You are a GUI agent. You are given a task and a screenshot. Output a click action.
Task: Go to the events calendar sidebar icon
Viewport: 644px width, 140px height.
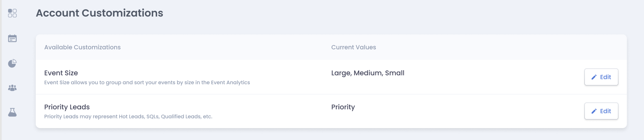click(x=12, y=38)
